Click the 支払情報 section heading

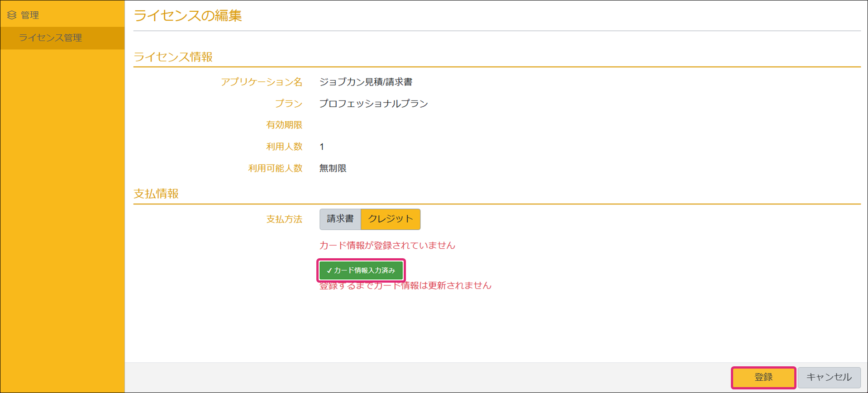point(156,194)
